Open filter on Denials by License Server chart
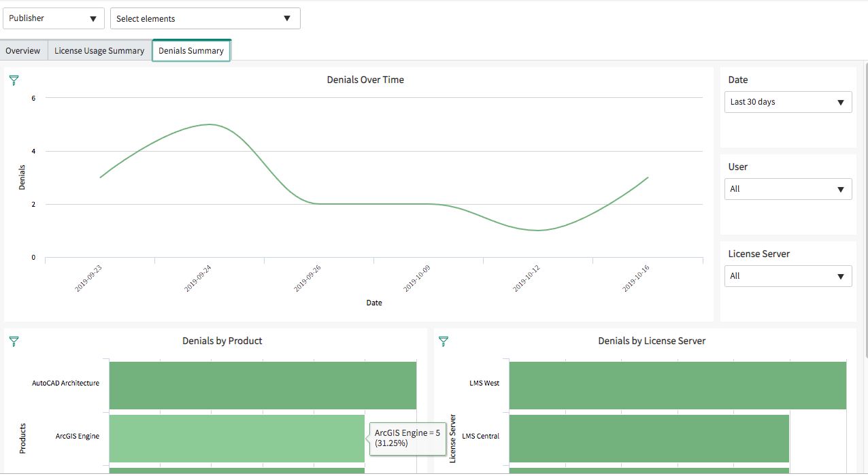This screenshot has width=868, height=476. point(444,341)
